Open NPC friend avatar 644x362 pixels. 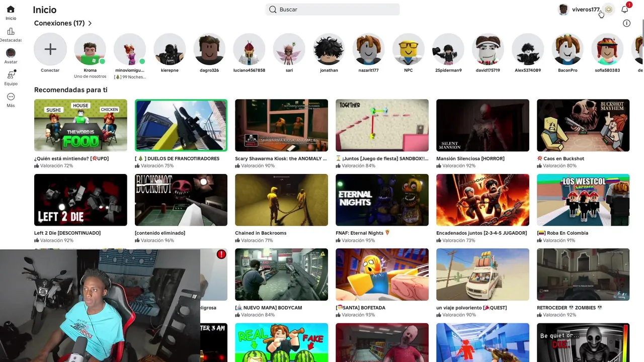[x=409, y=49]
